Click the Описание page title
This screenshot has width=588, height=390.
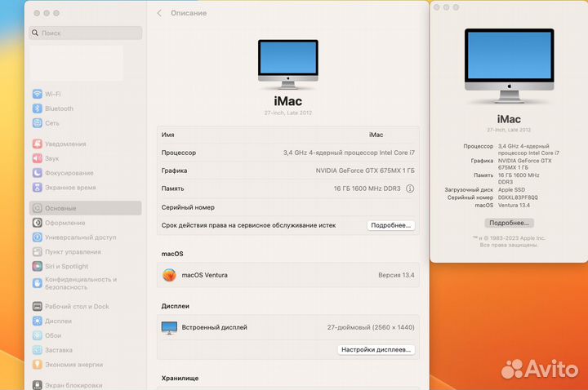click(189, 13)
